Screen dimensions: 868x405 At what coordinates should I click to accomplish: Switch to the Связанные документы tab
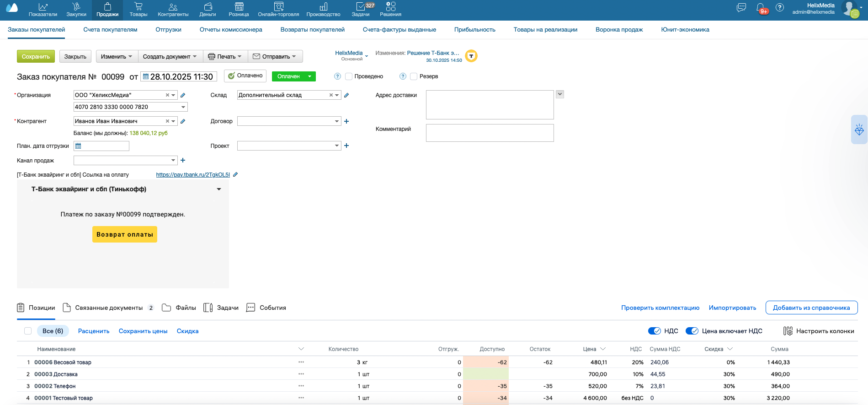[108, 308]
